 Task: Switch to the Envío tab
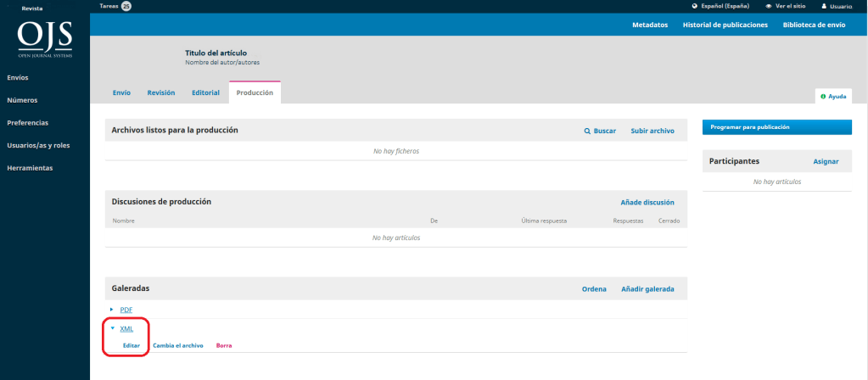click(x=121, y=92)
